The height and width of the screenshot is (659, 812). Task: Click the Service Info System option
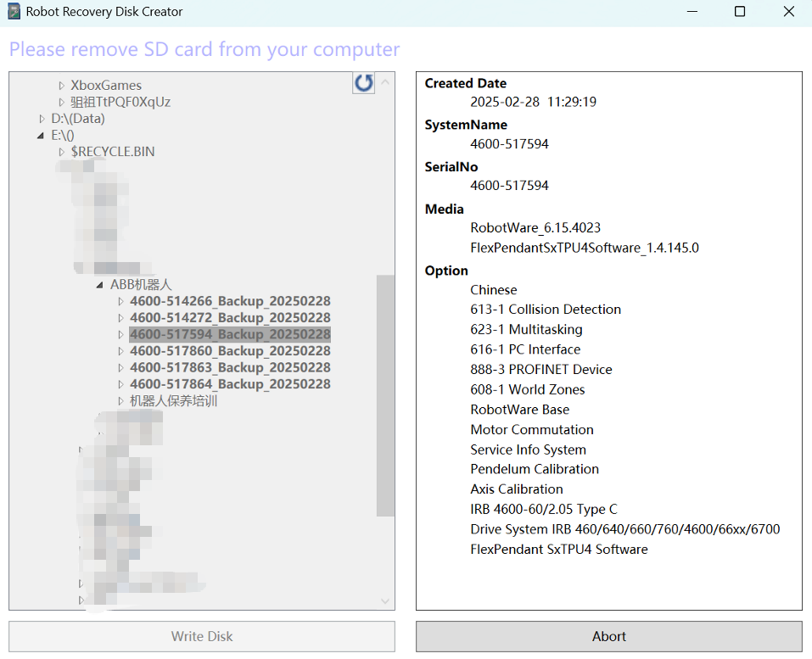coord(529,450)
